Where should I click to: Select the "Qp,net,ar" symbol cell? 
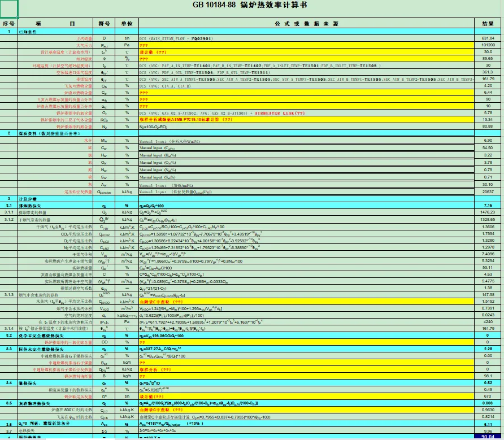click(x=104, y=192)
